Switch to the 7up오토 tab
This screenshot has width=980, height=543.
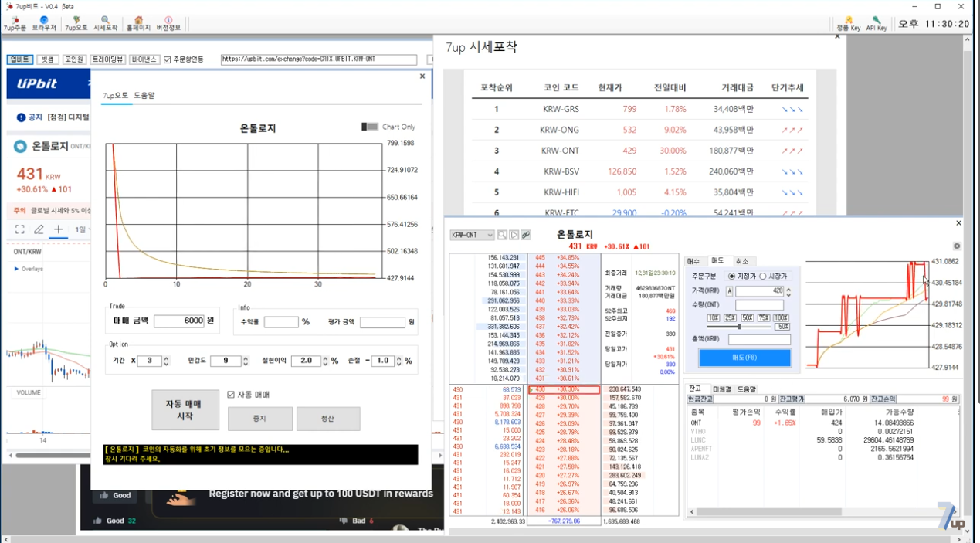click(x=116, y=96)
